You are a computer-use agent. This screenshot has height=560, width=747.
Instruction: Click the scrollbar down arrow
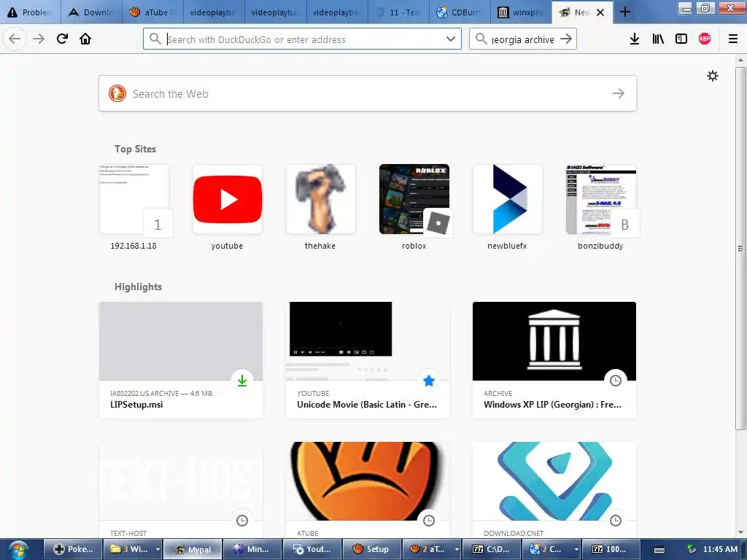pyautogui.click(x=740, y=532)
